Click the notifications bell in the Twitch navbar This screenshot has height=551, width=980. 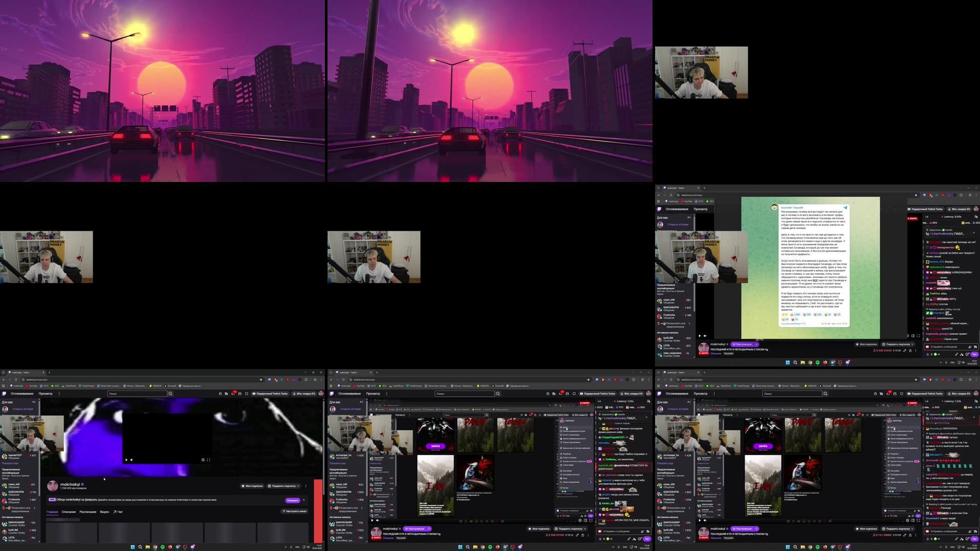pos(234,394)
